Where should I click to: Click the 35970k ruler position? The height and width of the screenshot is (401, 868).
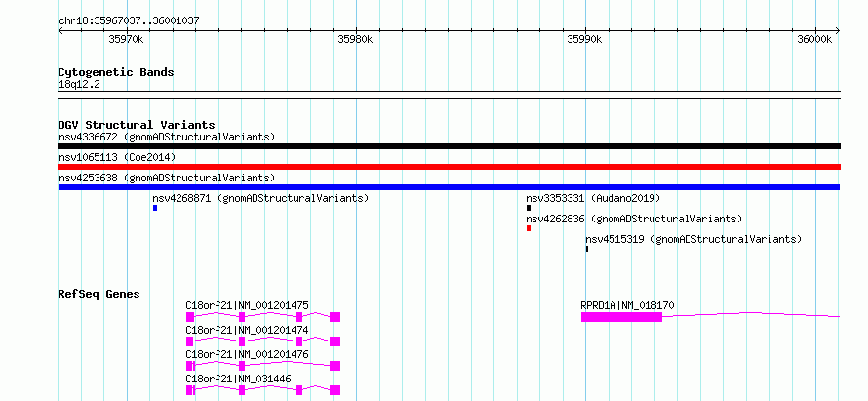point(126,39)
